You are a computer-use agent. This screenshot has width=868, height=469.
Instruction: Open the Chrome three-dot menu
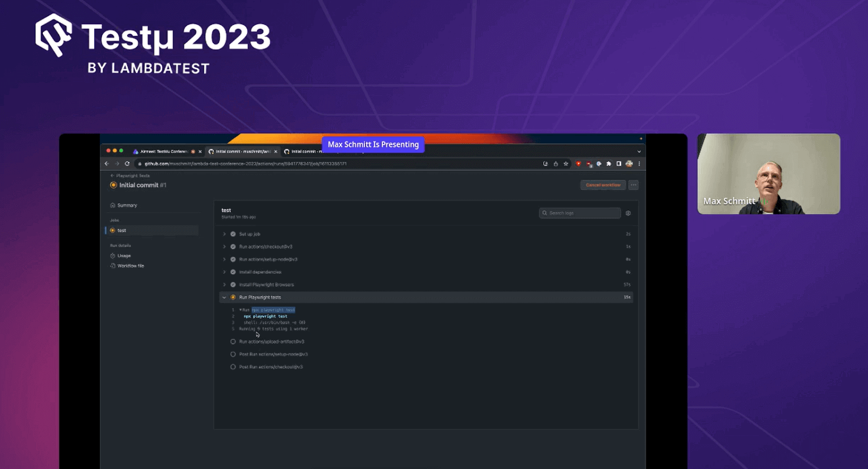point(639,164)
